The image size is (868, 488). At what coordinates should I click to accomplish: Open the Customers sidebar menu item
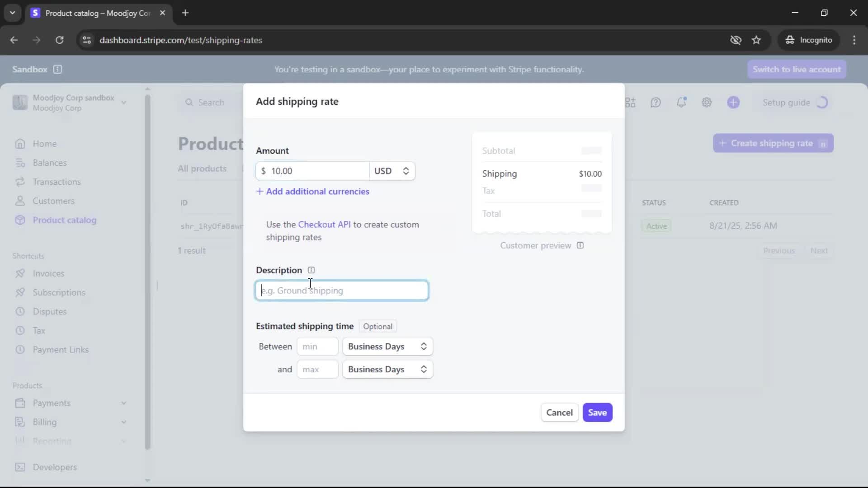coord(53,201)
